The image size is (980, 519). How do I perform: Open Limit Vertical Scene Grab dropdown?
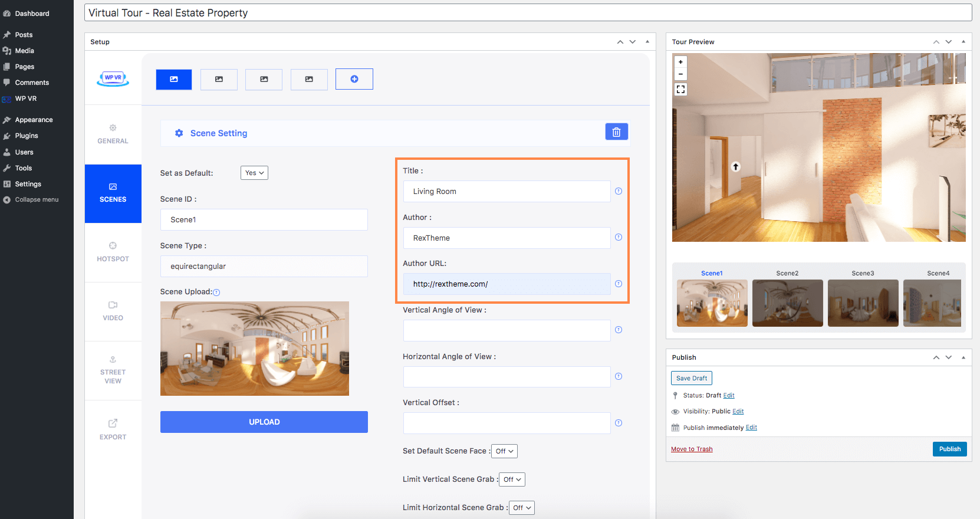point(512,479)
